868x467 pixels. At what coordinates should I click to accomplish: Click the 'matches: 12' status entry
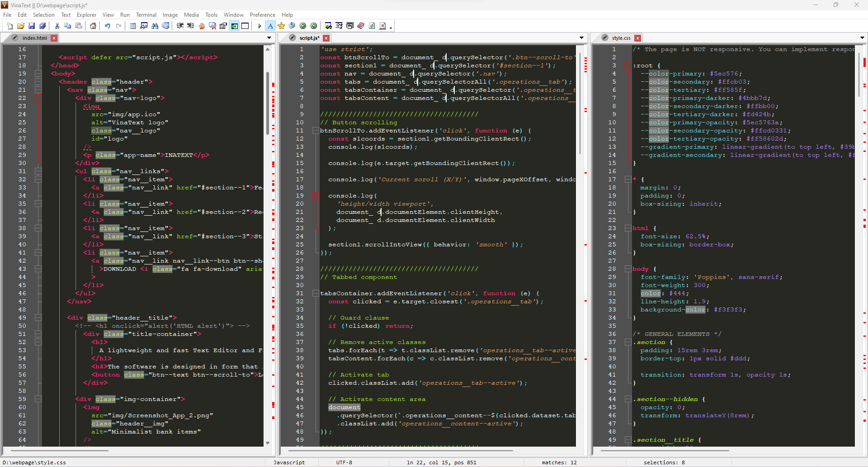click(x=559, y=462)
